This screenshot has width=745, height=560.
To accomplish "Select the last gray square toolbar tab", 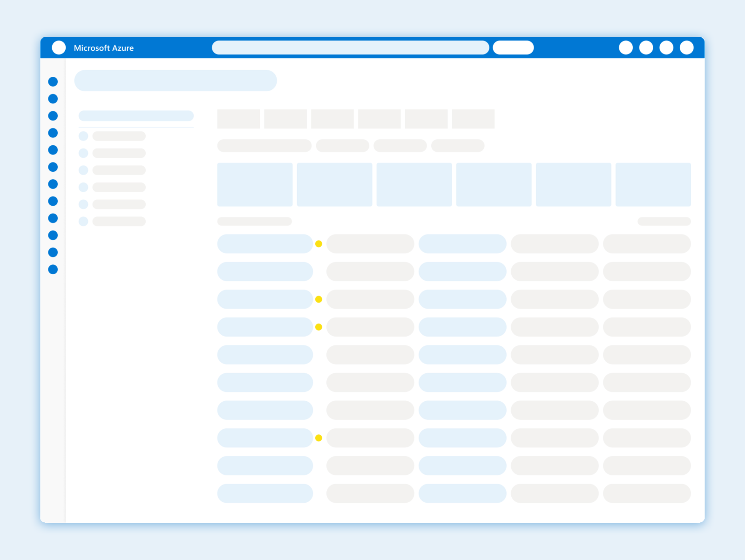I will click(473, 119).
